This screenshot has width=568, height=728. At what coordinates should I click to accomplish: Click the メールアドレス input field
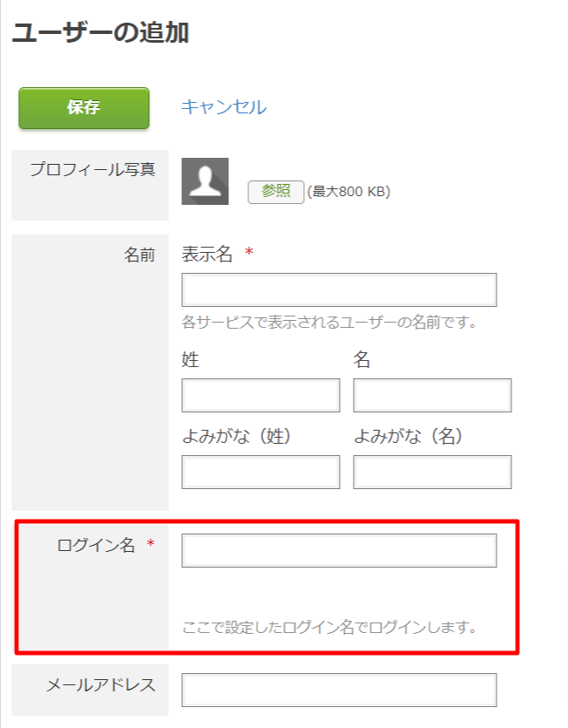339,690
